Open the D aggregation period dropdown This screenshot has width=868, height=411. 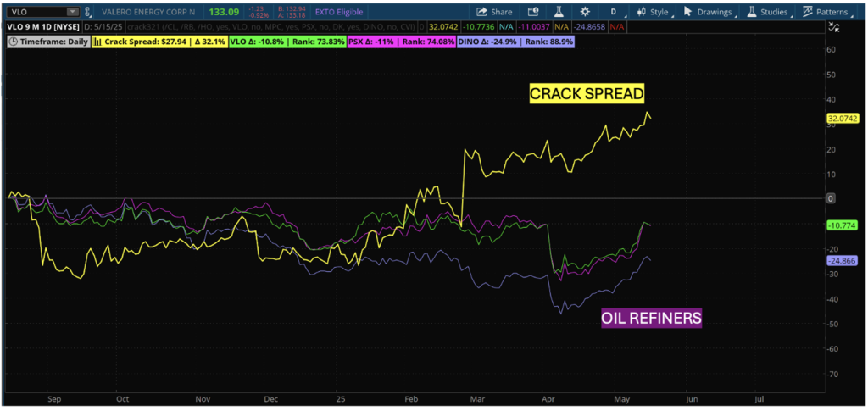click(x=614, y=12)
